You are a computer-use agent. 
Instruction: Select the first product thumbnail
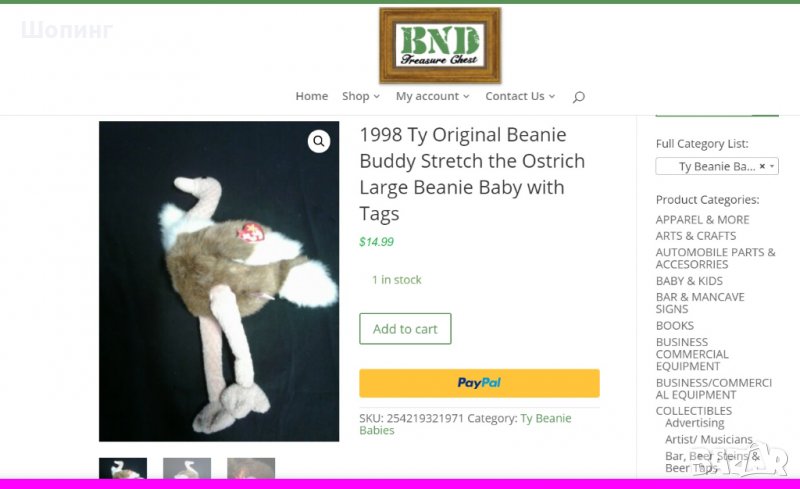coord(123,468)
